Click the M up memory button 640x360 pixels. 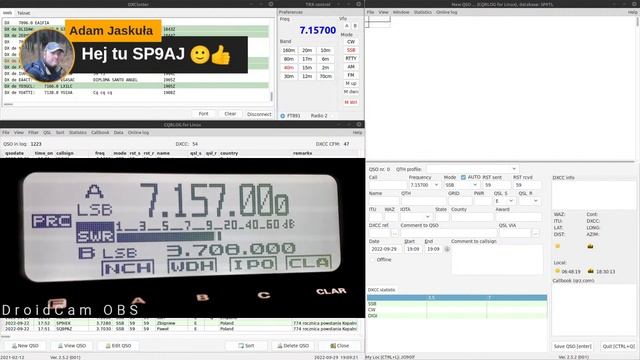tap(351, 83)
